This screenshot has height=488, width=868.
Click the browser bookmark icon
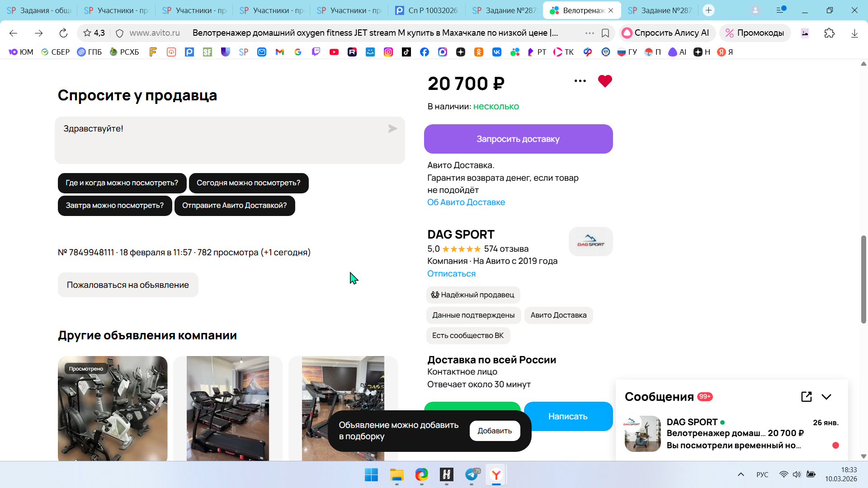605,33
